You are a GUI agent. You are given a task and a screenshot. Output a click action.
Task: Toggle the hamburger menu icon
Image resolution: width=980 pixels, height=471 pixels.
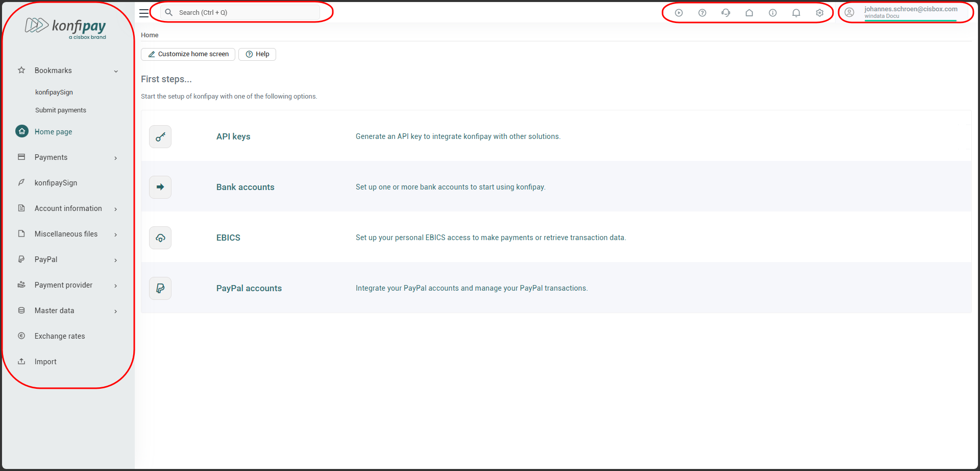coord(144,13)
